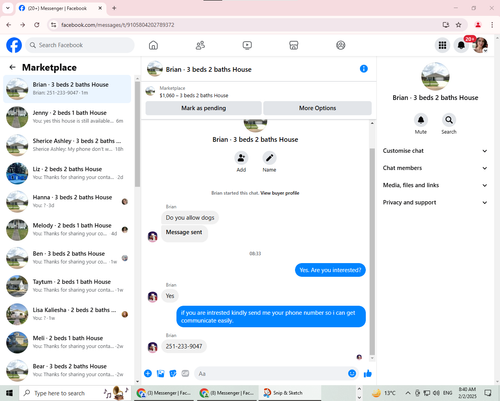
Task: Switch to (8) Messenger taskbar window
Action: [228, 393]
